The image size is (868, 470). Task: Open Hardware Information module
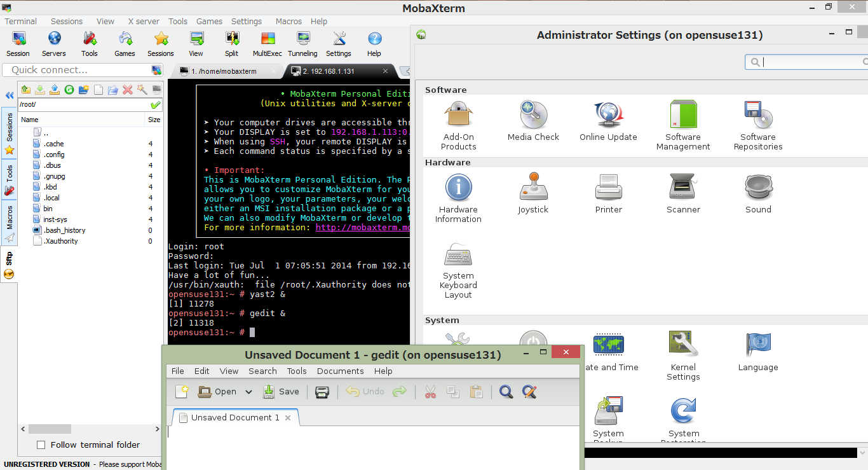(x=458, y=198)
